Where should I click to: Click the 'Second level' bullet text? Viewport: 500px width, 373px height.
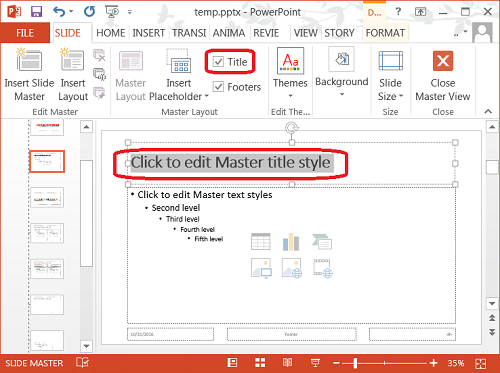tap(176, 208)
